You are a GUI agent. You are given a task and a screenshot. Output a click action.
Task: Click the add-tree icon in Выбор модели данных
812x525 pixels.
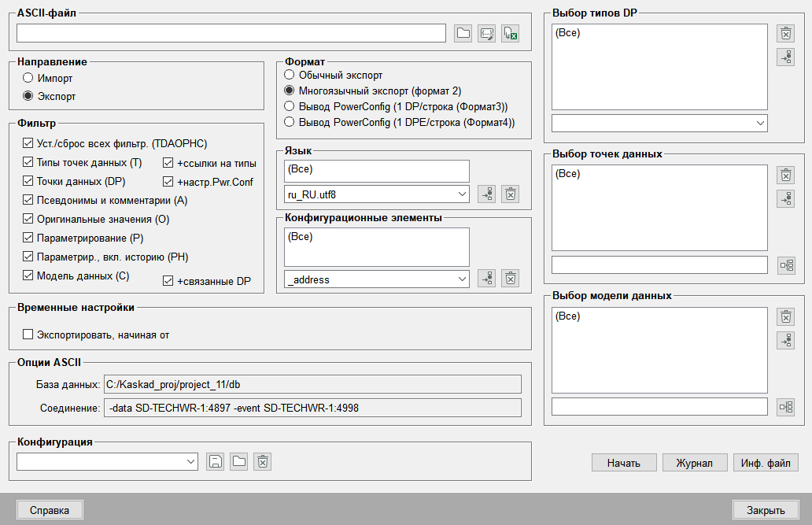785,341
